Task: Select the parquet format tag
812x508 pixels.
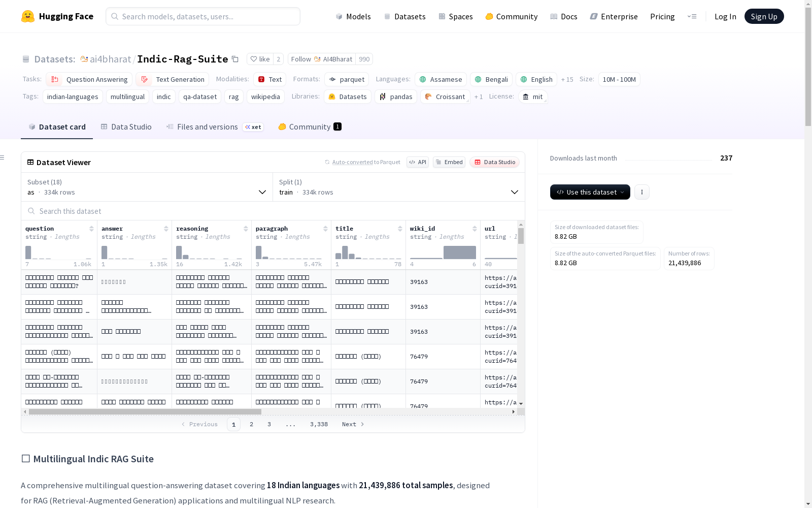Action: (x=347, y=79)
